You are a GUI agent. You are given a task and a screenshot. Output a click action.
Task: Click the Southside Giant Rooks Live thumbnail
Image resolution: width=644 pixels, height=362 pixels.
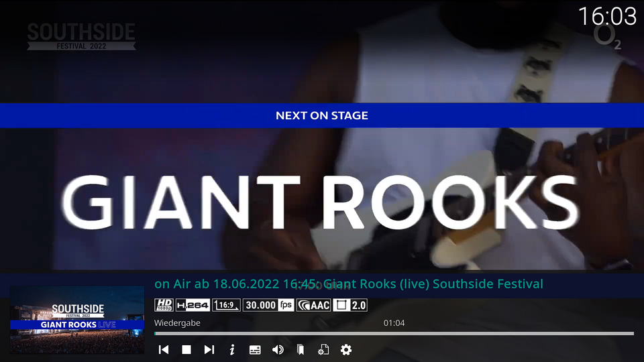click(77, 320)
